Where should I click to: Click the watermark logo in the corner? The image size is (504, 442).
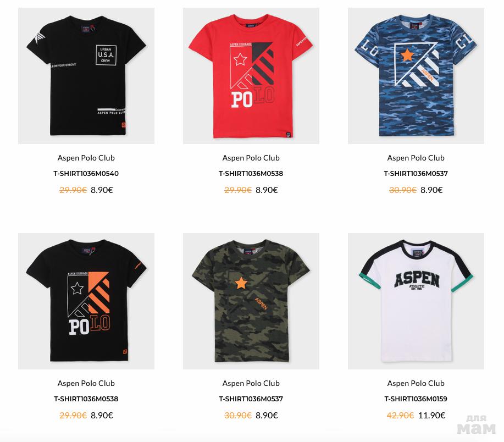(x=477, y=425)
